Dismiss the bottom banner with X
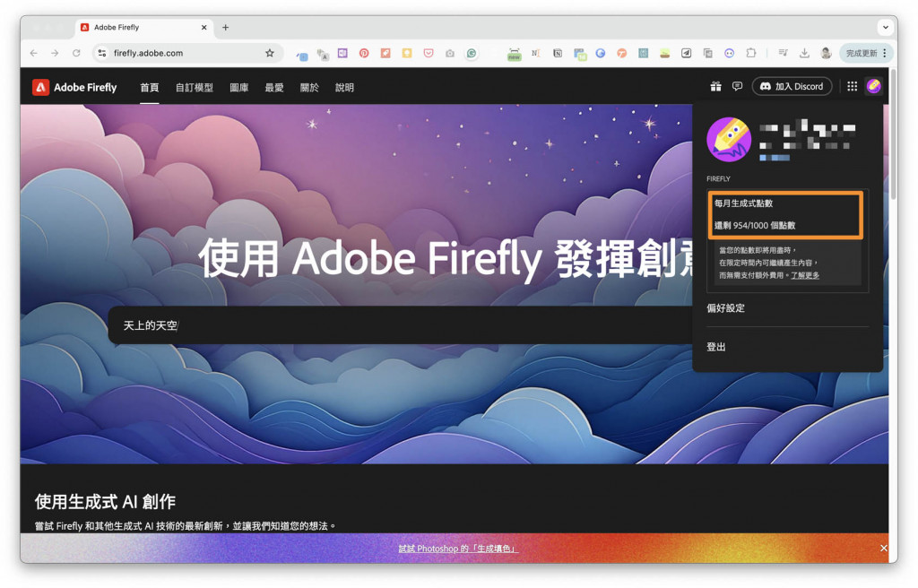918x588 pixels. click(x=883, y=549)
